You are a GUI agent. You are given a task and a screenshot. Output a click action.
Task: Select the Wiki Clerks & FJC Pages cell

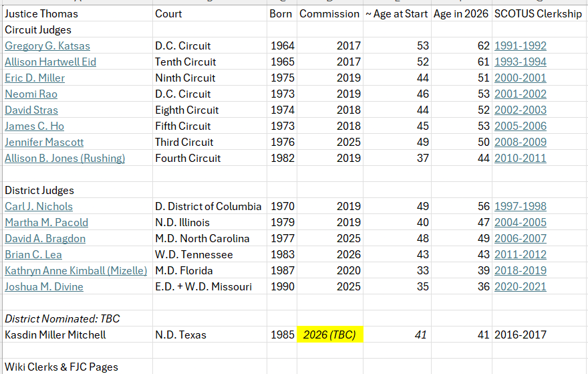(x=78, y=367)
